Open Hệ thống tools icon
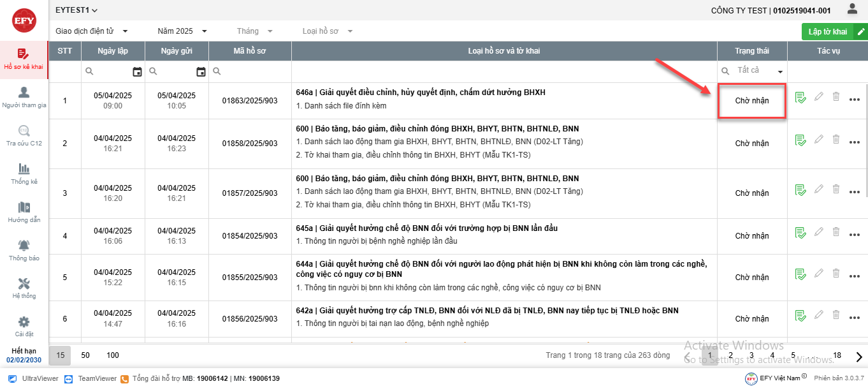Screen dimensions: 868x386 pyautogui.click(x=24, y=288)
